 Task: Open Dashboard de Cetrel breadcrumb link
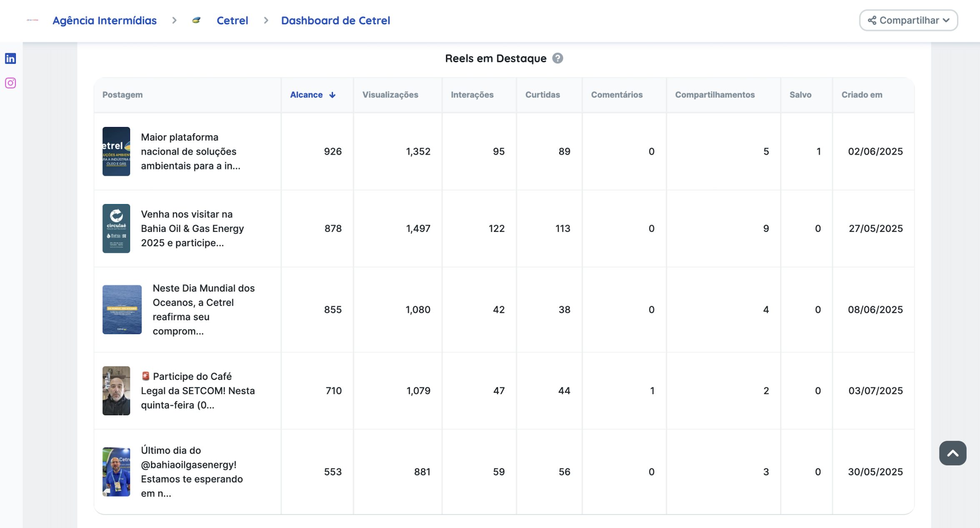tap(335, 20)
